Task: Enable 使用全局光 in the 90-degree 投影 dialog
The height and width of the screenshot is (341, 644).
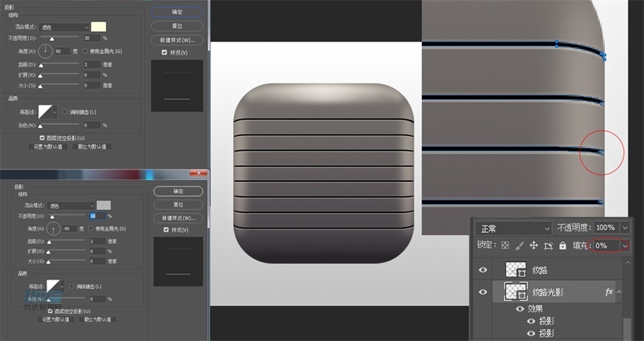Action: (84, 51)
